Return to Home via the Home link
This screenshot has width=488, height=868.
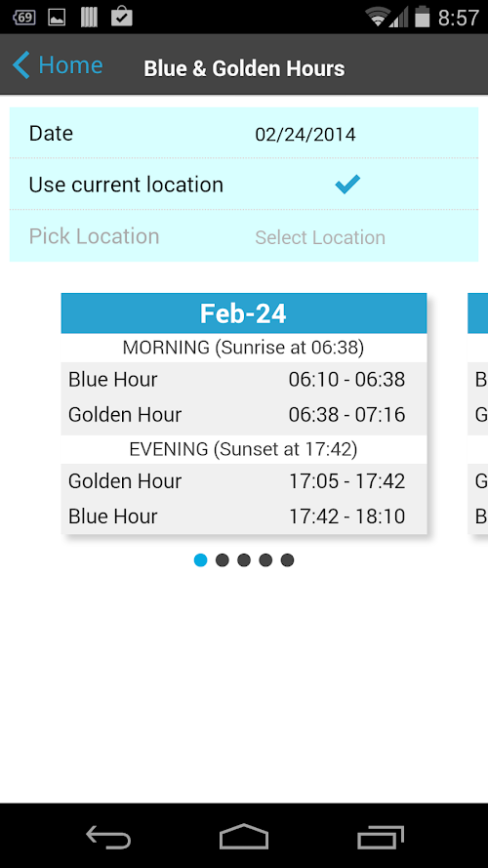tap(70, 65)
